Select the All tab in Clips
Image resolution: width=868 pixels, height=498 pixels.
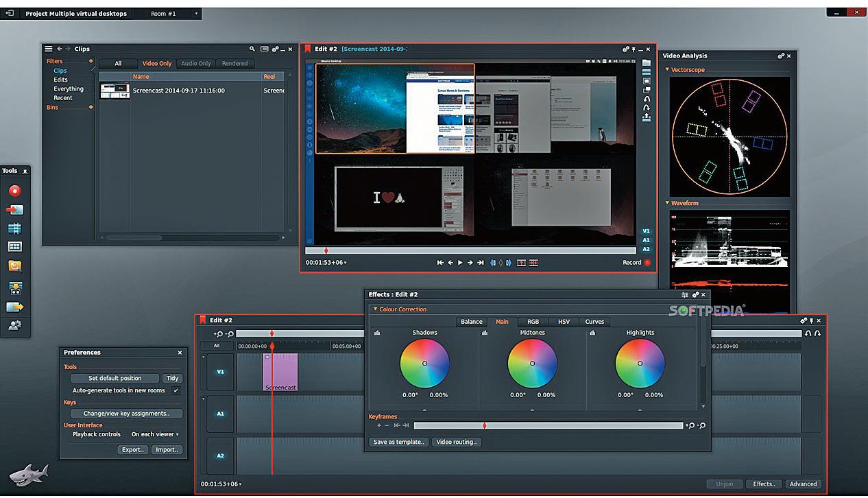(x=118, y=64)
